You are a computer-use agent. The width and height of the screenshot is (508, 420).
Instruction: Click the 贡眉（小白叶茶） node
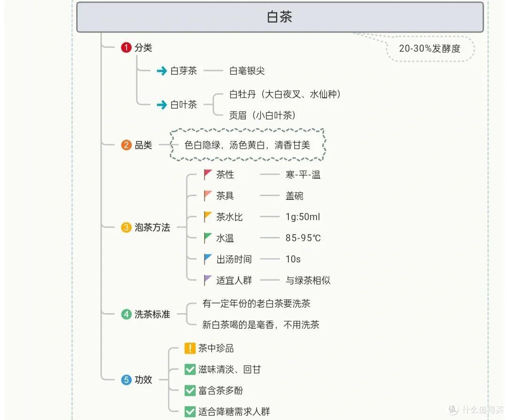[262, 115]
